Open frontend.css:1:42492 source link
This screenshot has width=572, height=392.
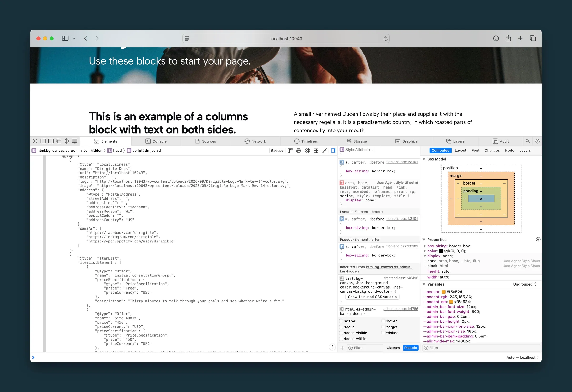[401, 278]
